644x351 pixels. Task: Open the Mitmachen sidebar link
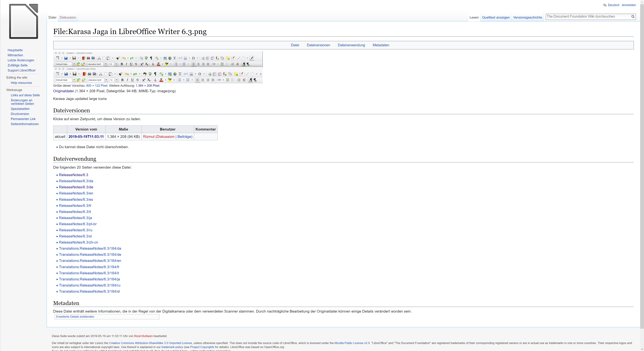click(x=15, y=55)
